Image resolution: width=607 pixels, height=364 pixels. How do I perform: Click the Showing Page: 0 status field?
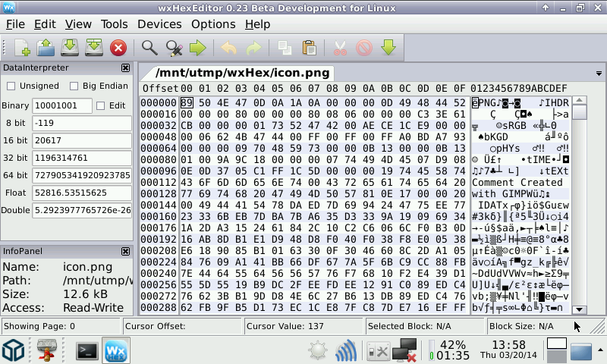coord(61,327)
